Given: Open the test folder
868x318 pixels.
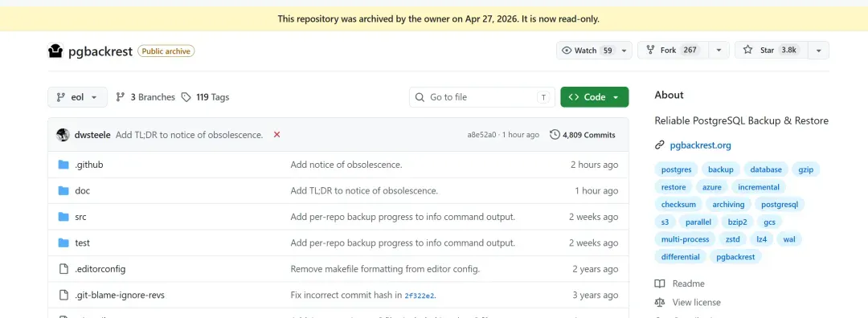Looking at the screenshot, I should click(x=83, y=243).
